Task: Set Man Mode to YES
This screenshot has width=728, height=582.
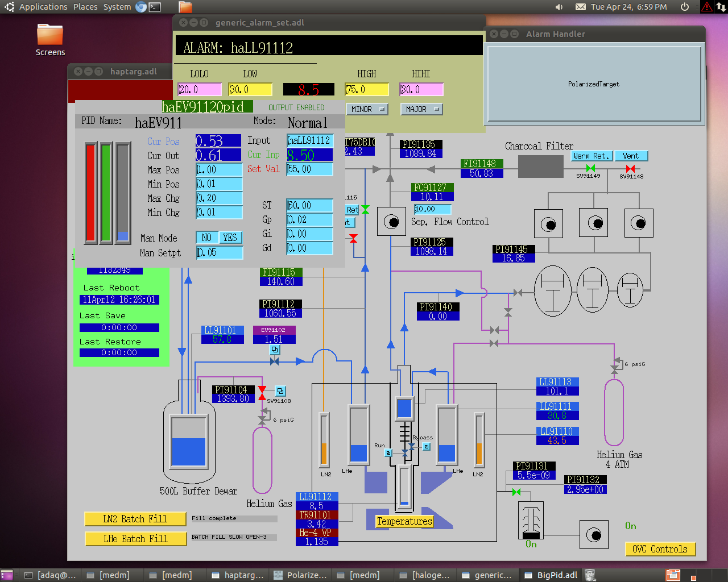Action: pyautogui.click(x=230, y=238)
